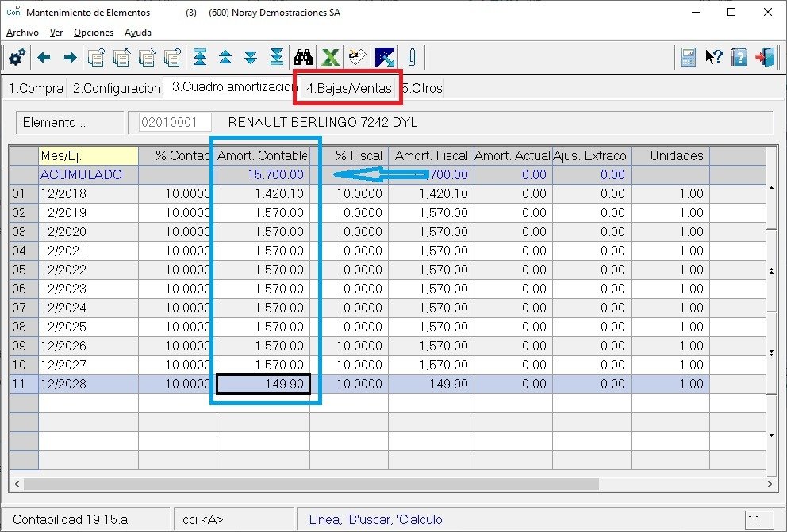Activate the What's This help cursor
The image size is (787, 532).
click(714, 58)
